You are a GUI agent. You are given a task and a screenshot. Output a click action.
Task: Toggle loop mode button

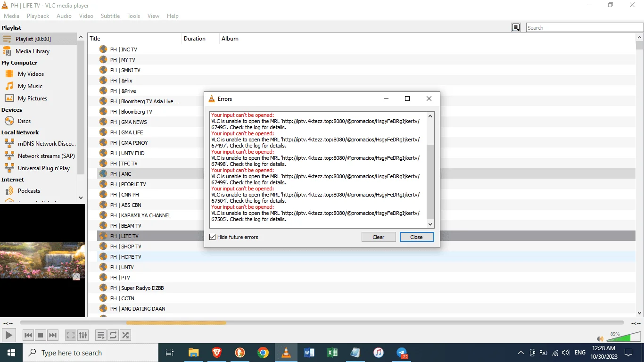coord(113,335)
